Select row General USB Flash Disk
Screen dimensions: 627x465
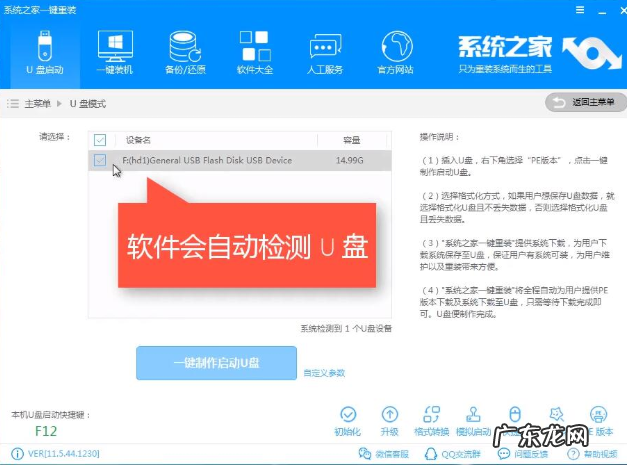coord(240,160)
